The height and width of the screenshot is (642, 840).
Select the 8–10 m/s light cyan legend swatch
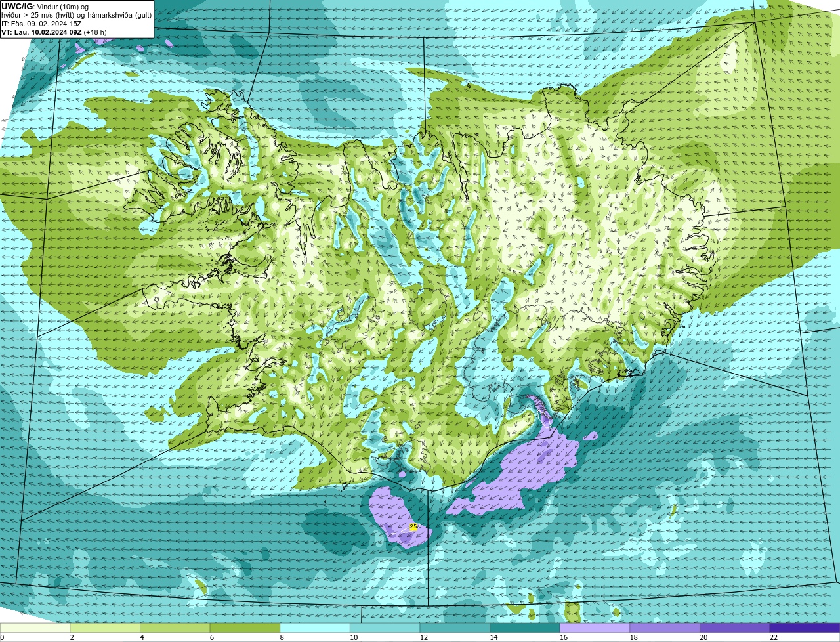point(315,628)
